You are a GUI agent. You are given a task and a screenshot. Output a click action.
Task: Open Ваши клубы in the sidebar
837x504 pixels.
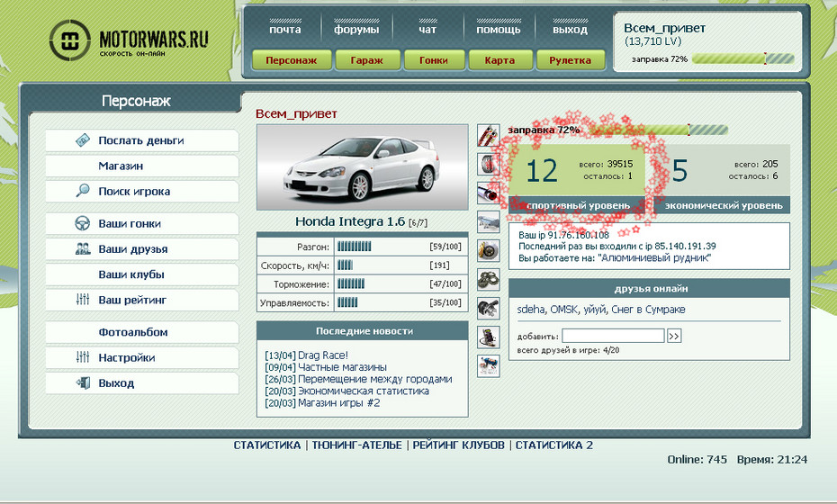[142, 274]
